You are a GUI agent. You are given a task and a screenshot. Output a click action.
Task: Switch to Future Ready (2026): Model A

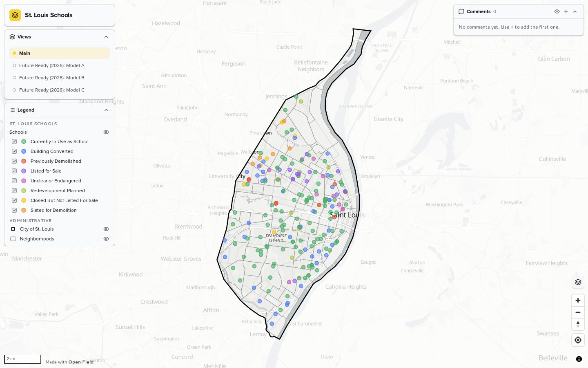click(x=60, y=65)
